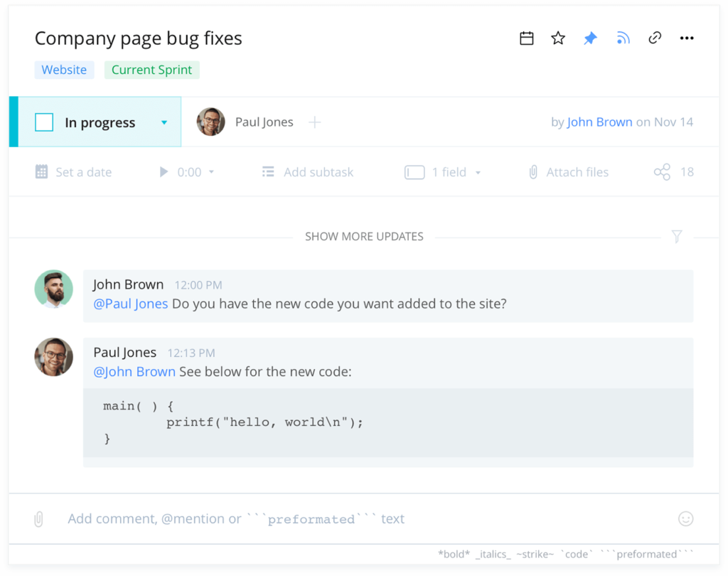Star the task as favorite

pos(558,38)
